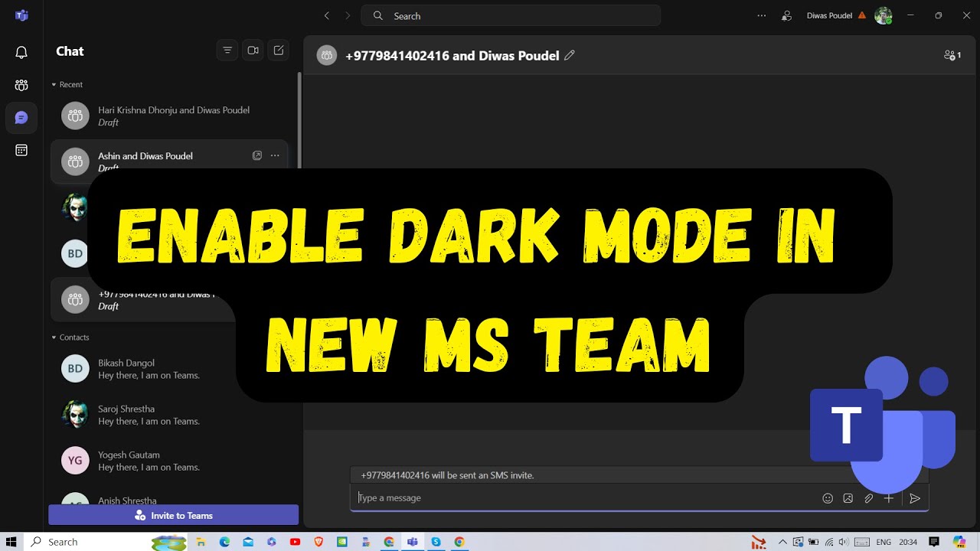980x551 pixels.
Task: Open the Windows notification center
Action: (933, 542)
